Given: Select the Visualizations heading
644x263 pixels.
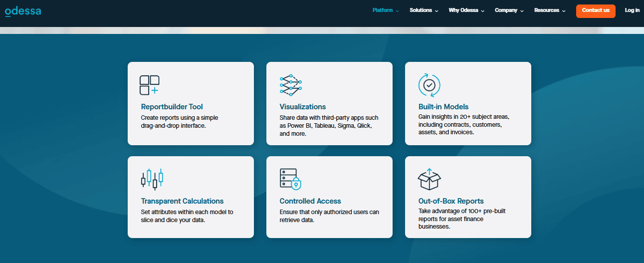Looking at the screenshot, I should [x=303, y=107].
